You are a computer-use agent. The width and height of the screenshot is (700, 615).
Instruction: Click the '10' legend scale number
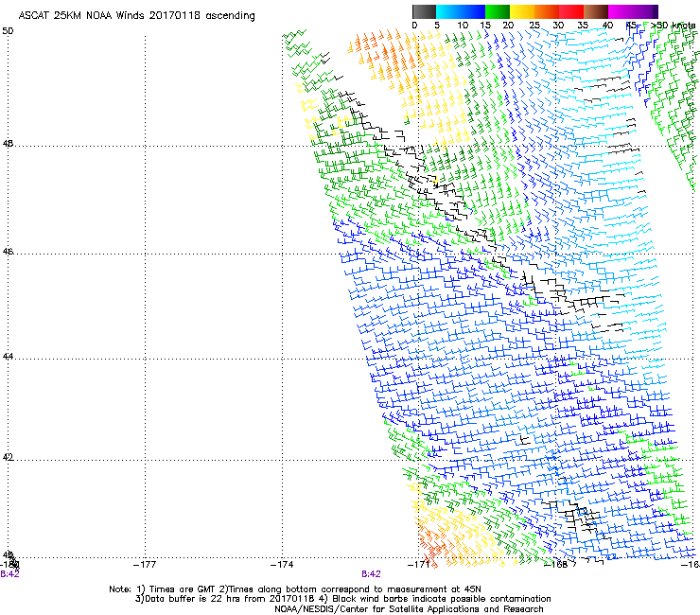[463, 26]
